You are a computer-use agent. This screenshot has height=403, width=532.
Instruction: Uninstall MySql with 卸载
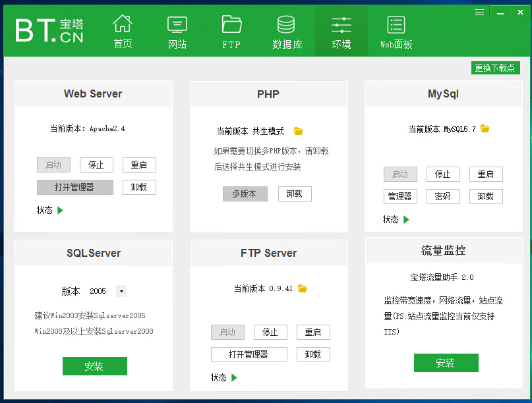click(x=486, y=196)
